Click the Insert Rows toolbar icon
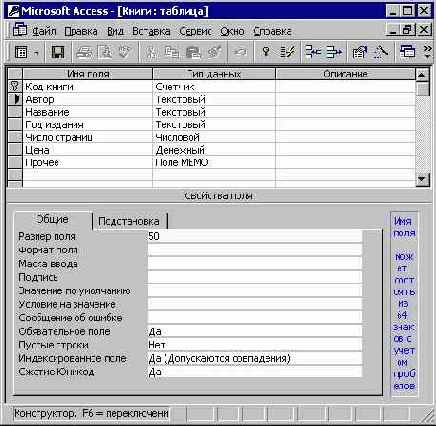Screen dimensions: 436x426 click(x=313, y=52)
